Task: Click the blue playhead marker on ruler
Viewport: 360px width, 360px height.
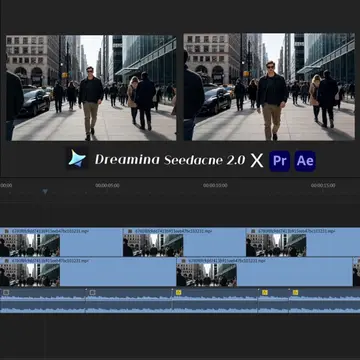Action: click(x=45, y=191)
